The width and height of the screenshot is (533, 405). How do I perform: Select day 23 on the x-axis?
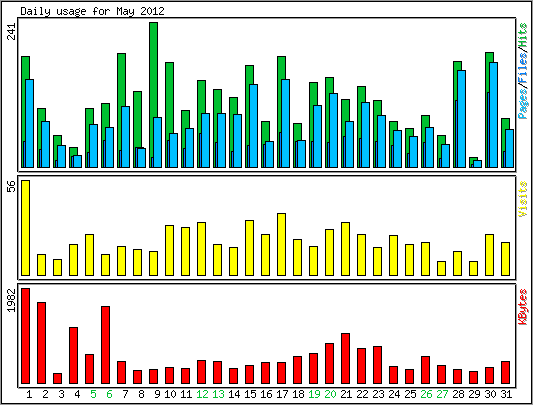tap(378, 394)
